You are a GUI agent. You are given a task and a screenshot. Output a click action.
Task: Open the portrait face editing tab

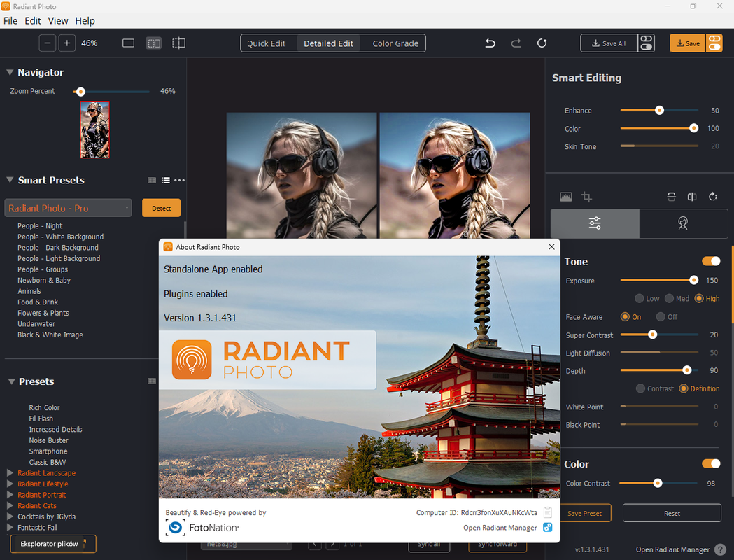683,223
